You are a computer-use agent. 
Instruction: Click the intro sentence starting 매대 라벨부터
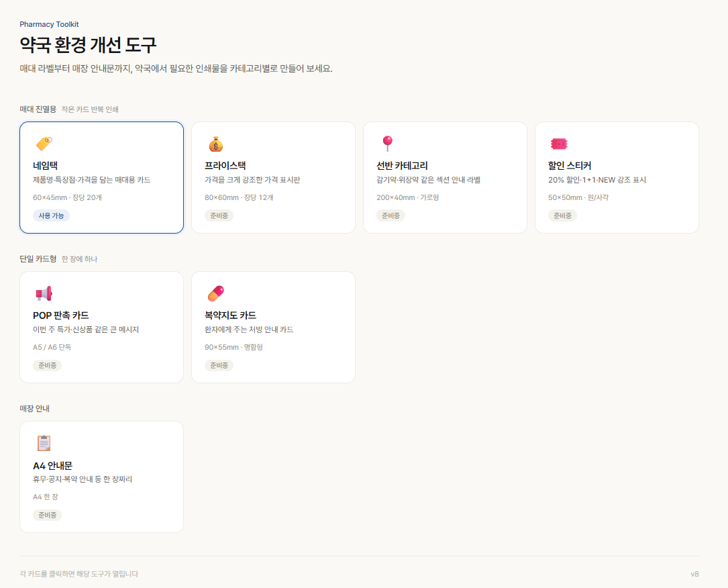point(176,68)
